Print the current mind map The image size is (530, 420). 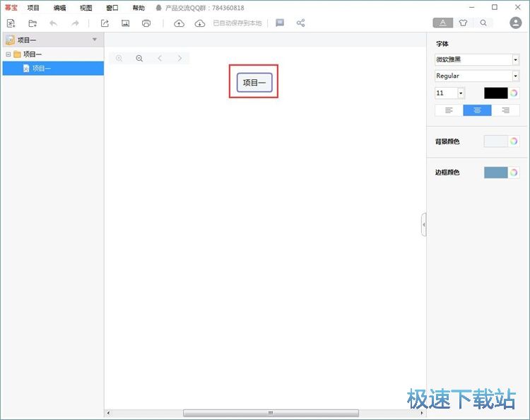[146, 23]
